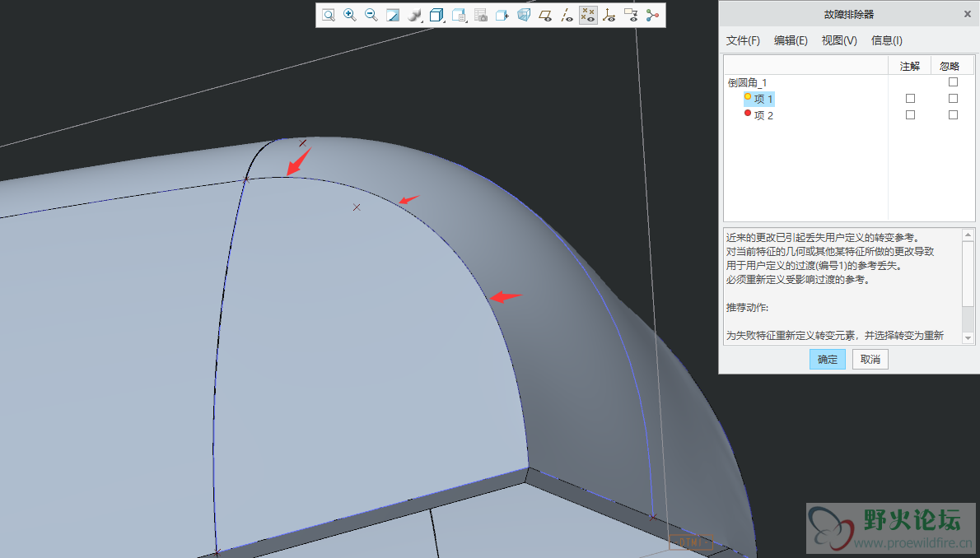Open the shaded display style icon

click(x=414, y=15)
